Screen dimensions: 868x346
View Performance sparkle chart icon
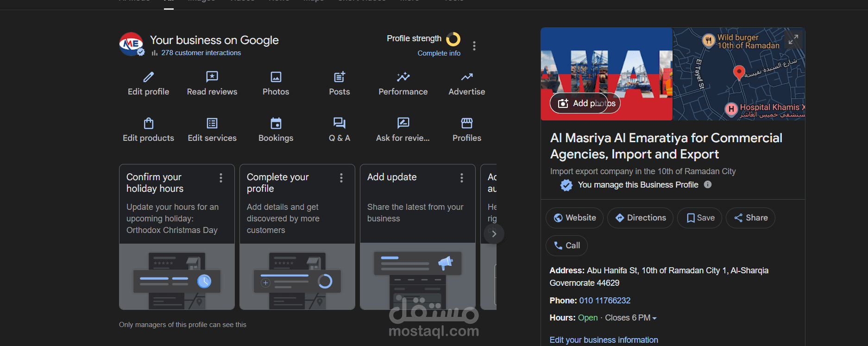[x=403, y=77]
